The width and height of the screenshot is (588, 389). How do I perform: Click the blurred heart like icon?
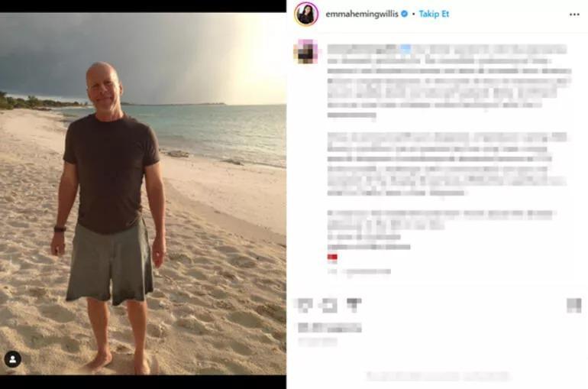coord(305,306)
